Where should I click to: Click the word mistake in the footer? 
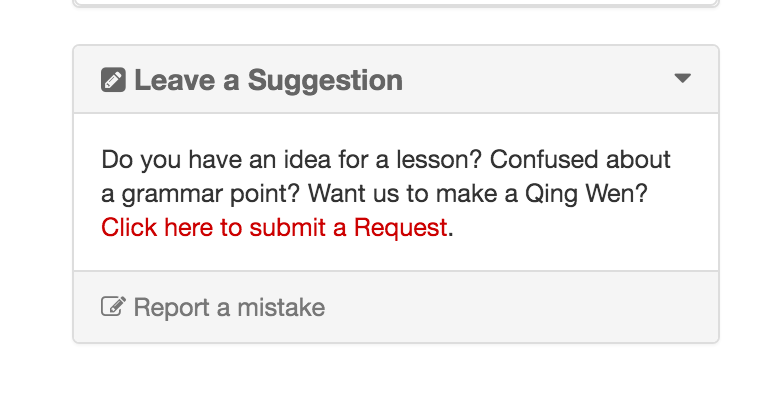point(286,307)
